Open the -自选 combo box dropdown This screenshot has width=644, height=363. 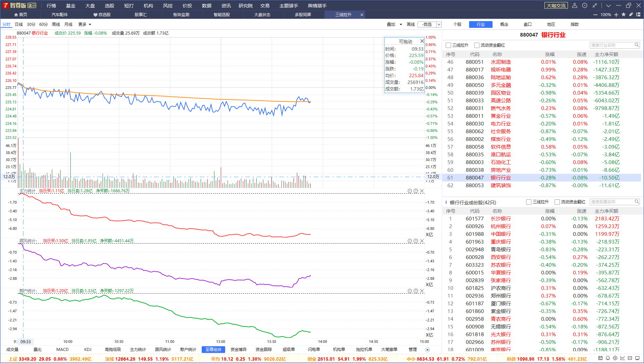[x=439, y=24]
